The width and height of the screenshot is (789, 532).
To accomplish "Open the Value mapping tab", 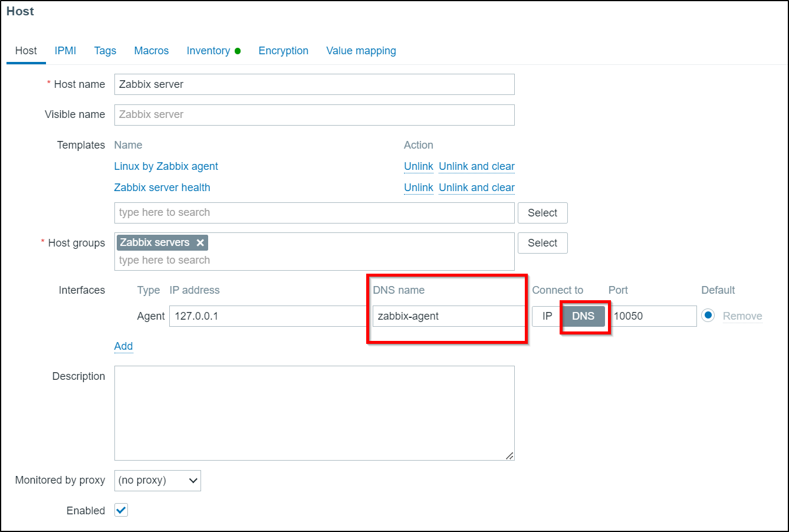I will pos(361,51).
